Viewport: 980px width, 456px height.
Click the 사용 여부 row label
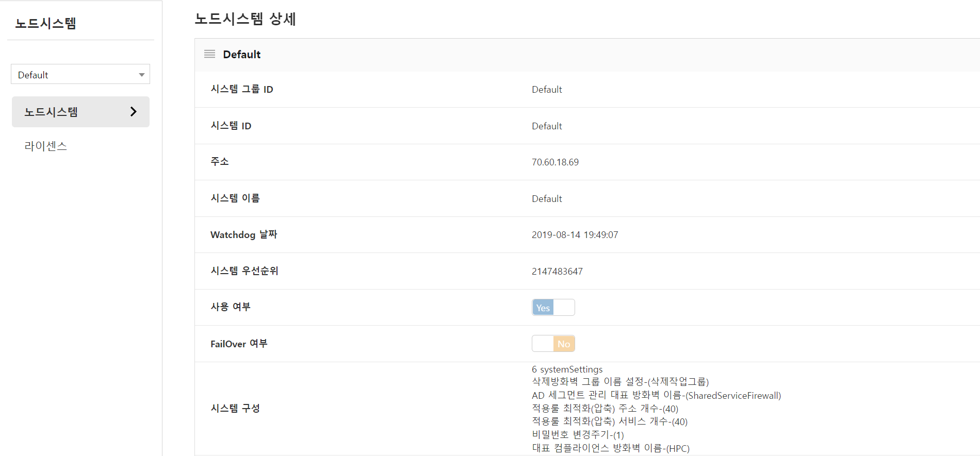coord(231,307)
